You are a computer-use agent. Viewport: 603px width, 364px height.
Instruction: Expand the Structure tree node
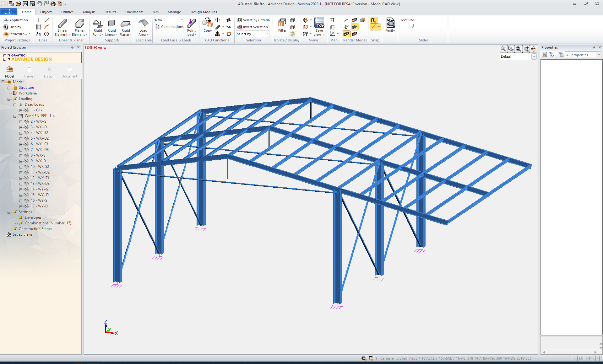tap(9, 88)
